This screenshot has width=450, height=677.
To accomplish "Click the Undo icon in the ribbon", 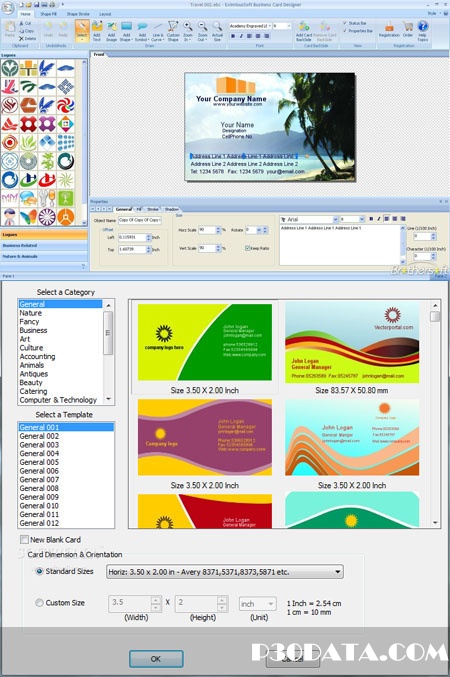I will click(48, 29).
